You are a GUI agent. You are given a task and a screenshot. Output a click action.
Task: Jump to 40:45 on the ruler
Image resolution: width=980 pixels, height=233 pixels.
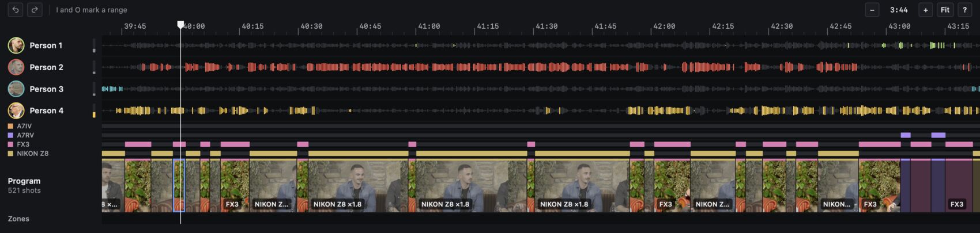(x=370, y=26)
